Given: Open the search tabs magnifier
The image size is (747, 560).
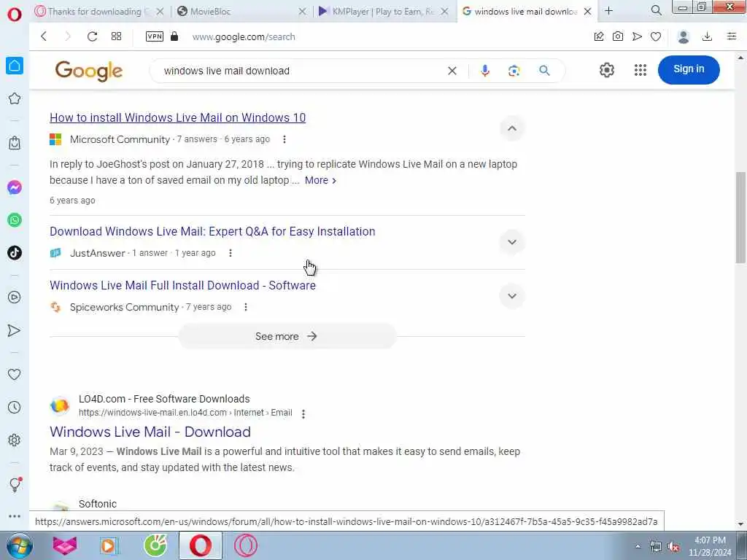Looking at the screenshot, I should click(x=657, y=10).
